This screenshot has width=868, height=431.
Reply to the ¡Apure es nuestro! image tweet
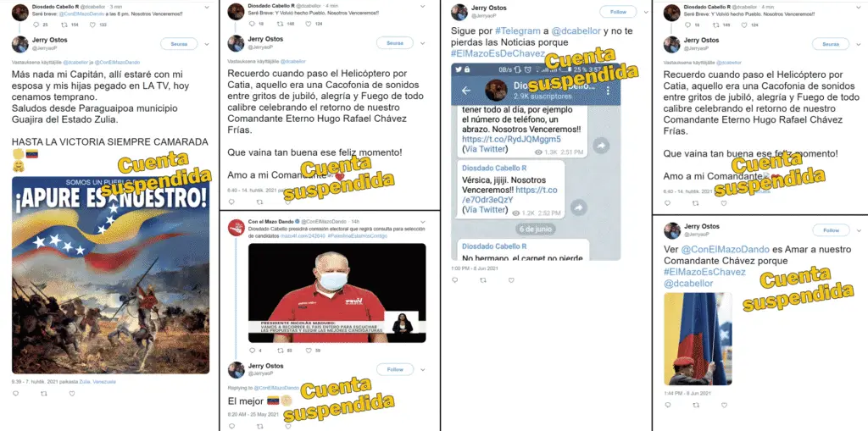[15, 394]
